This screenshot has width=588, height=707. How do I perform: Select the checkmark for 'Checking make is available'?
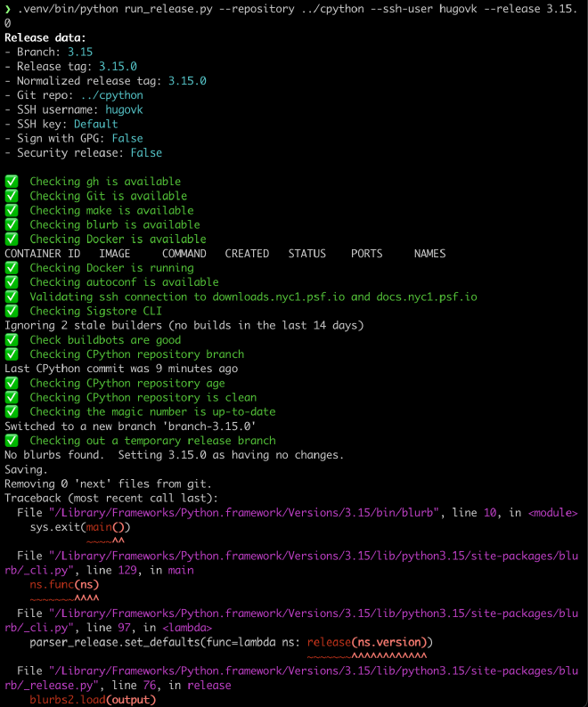(12, 210)
